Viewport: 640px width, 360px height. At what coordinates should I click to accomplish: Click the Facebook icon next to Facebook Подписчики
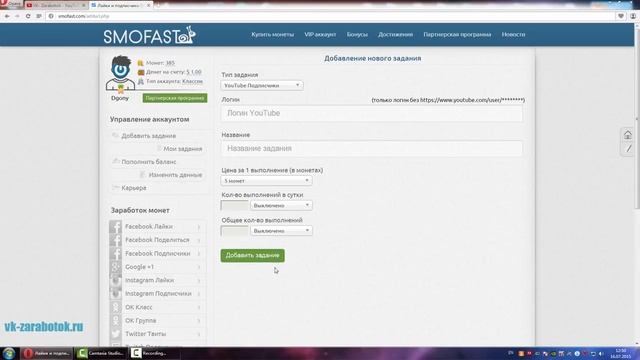click(x=116, y=253)
